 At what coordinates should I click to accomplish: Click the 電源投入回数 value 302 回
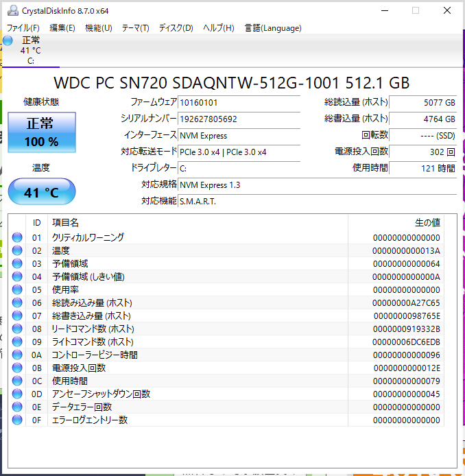pyautogui.click(x=422, y=152)
